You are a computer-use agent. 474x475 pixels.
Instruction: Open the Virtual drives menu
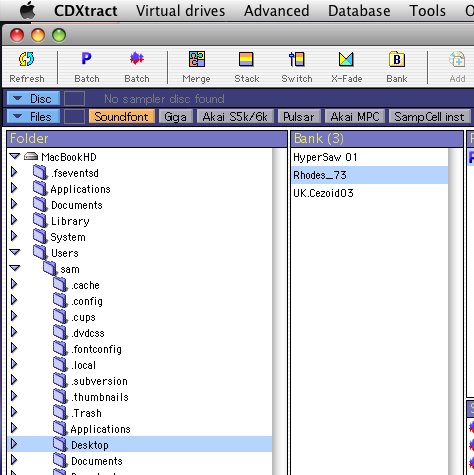click(180, 11)
